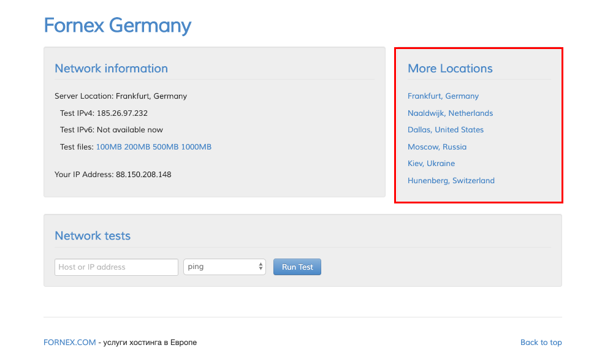Click the Run Test button

pos(297,267)
